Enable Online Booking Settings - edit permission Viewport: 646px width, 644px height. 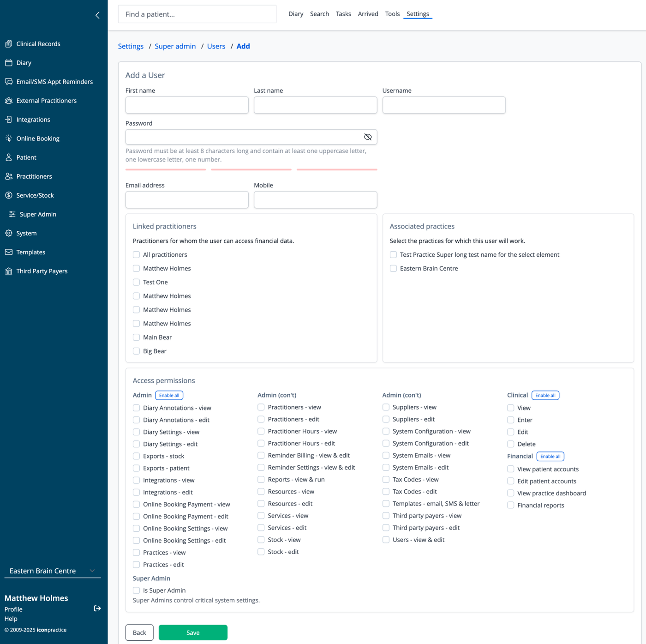[136, 541]
